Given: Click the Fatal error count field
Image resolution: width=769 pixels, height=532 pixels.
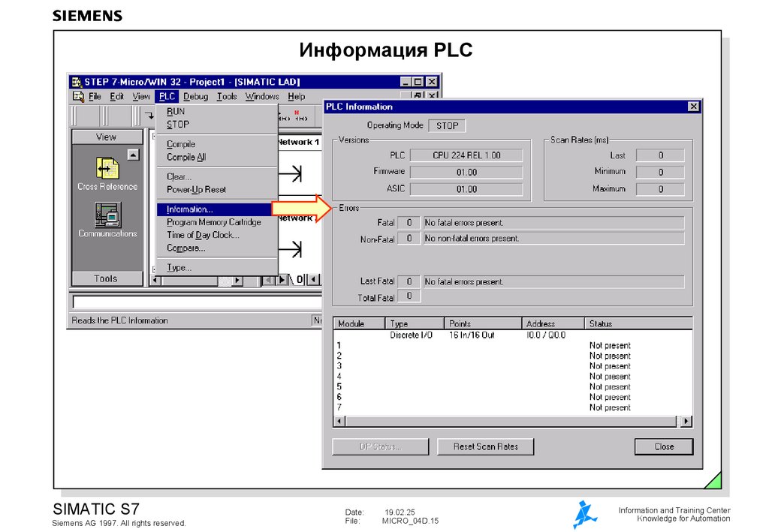Looking at the screenshot, I should 409,223.
